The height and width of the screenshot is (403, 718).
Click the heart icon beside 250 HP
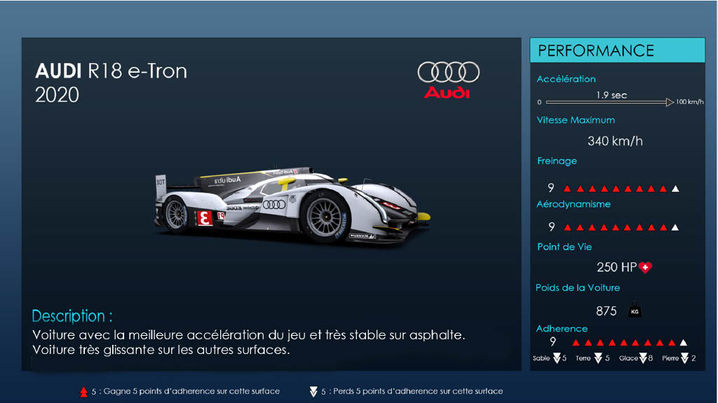(645, 267)
